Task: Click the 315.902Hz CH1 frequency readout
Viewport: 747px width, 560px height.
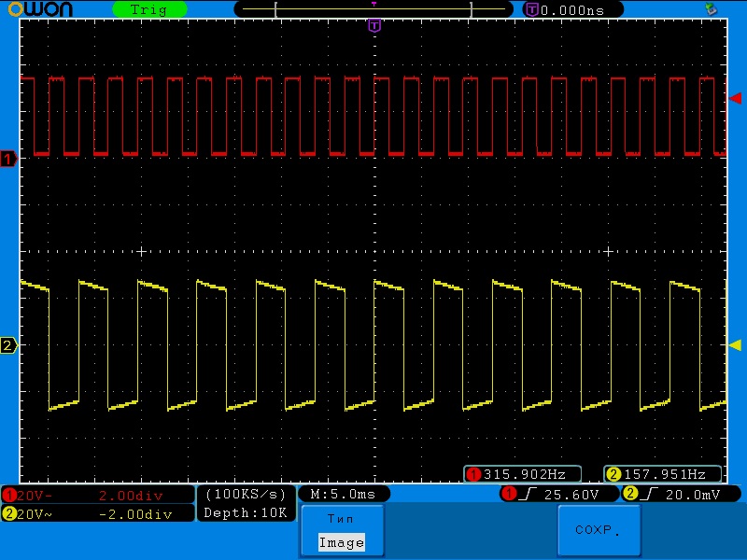Action: click(523, 474)
